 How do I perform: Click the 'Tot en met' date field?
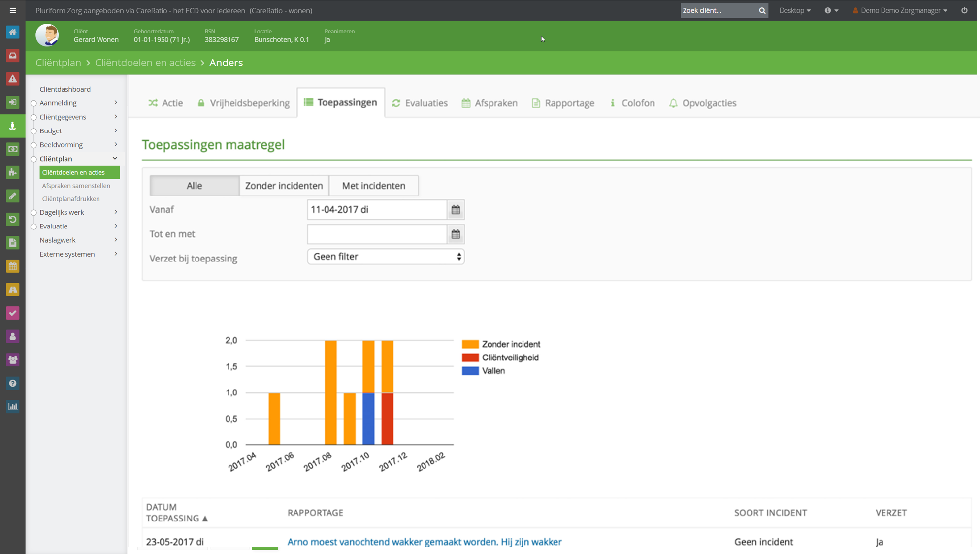click(x=377, y=234)
